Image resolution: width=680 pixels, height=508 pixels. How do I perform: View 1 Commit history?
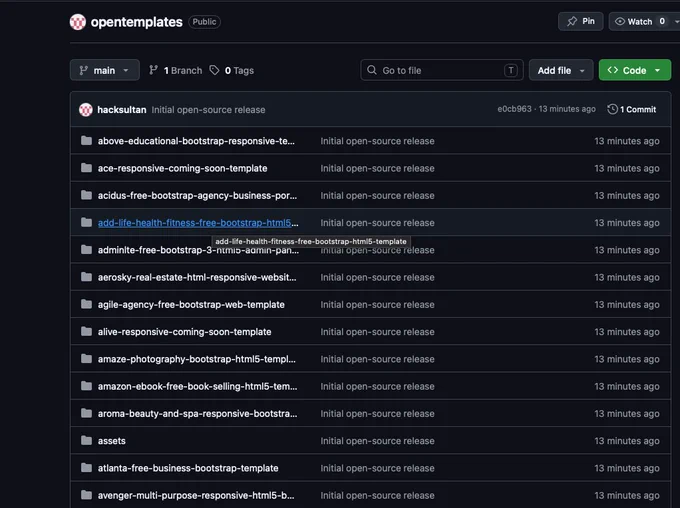(632, 109)
